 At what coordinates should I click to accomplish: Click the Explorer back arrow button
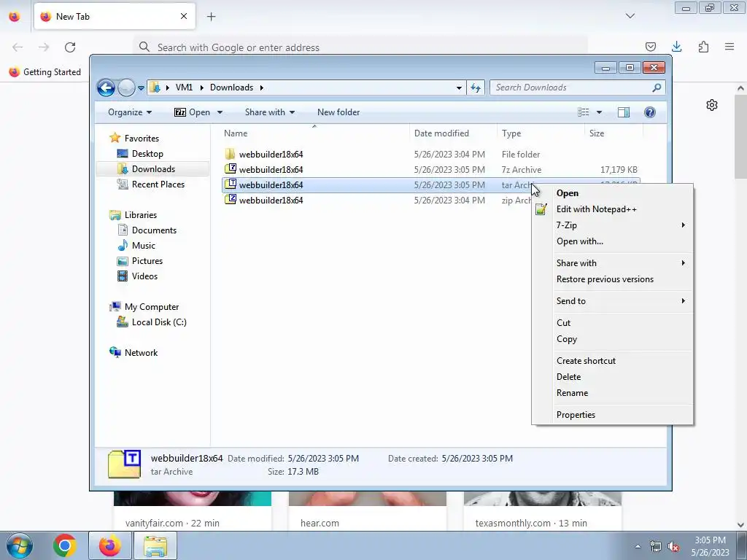click(106, 87)
